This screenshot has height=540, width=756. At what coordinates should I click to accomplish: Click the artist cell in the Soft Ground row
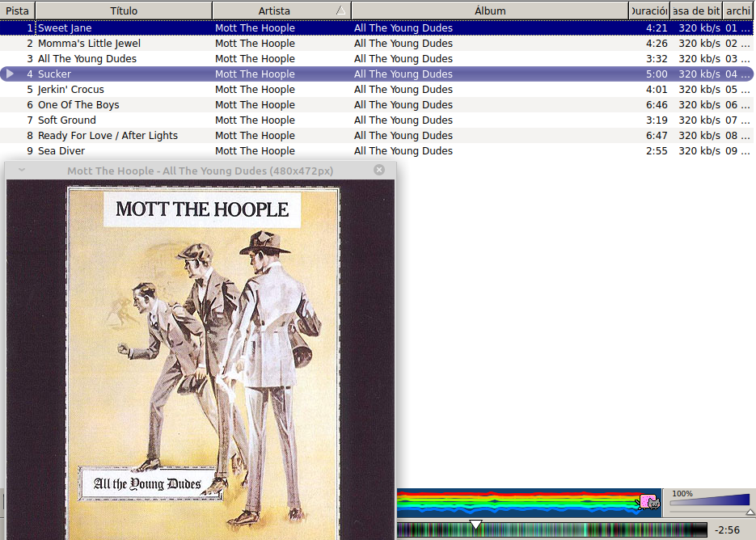point(255,120)
